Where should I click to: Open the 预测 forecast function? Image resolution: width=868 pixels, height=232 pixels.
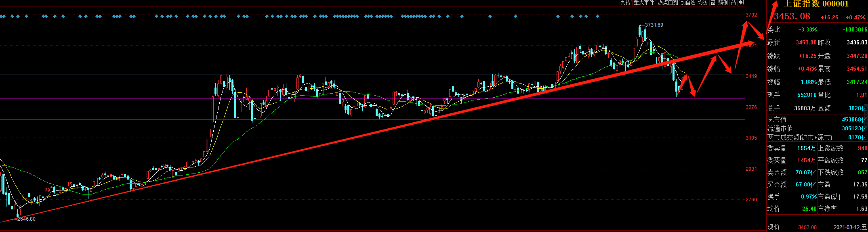click(723, 2)
